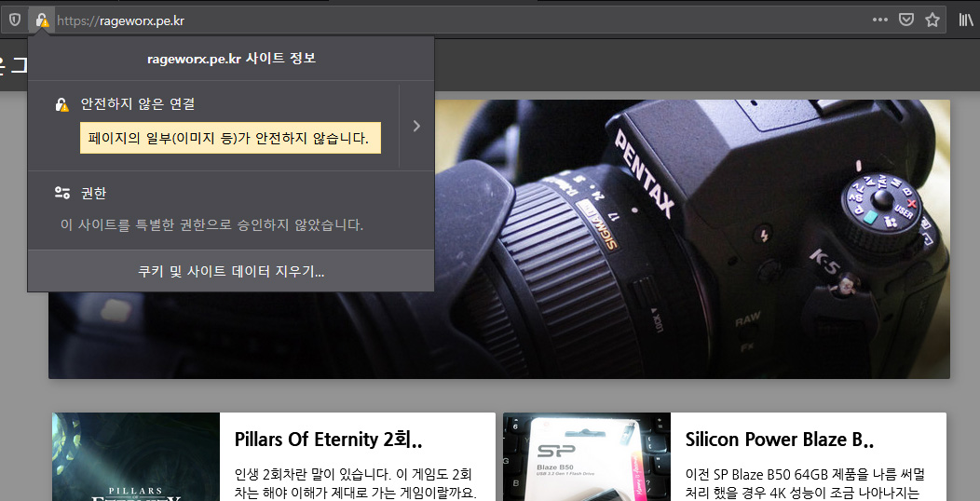This screenshot has height=501, width=980.
Task: Click the permissions sliders icon beside 권한
Action: tap(61, 193)
